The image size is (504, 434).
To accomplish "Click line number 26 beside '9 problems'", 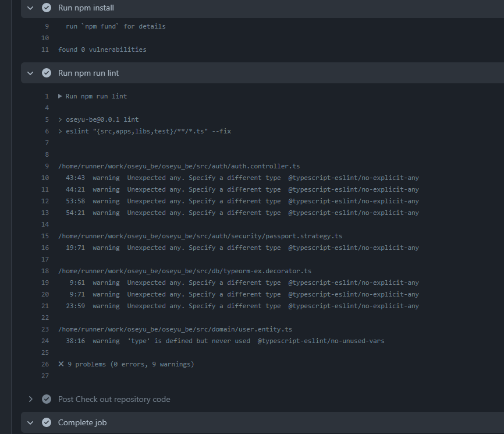I will click(45, 364).
